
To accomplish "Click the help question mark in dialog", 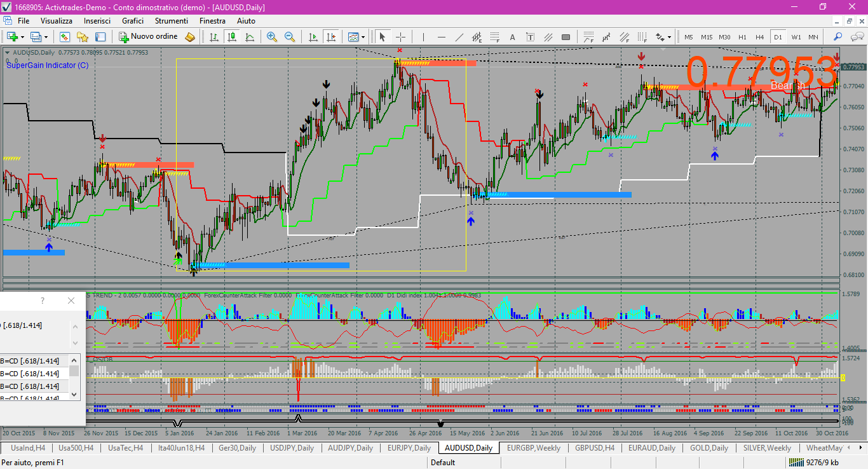I will (x=43, y=301).
